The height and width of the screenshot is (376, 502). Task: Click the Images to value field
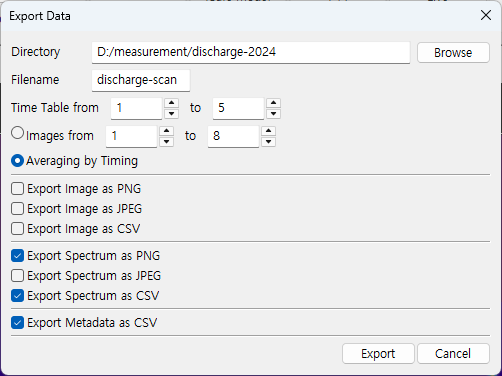pyautogui.click(x=233, y=136)
